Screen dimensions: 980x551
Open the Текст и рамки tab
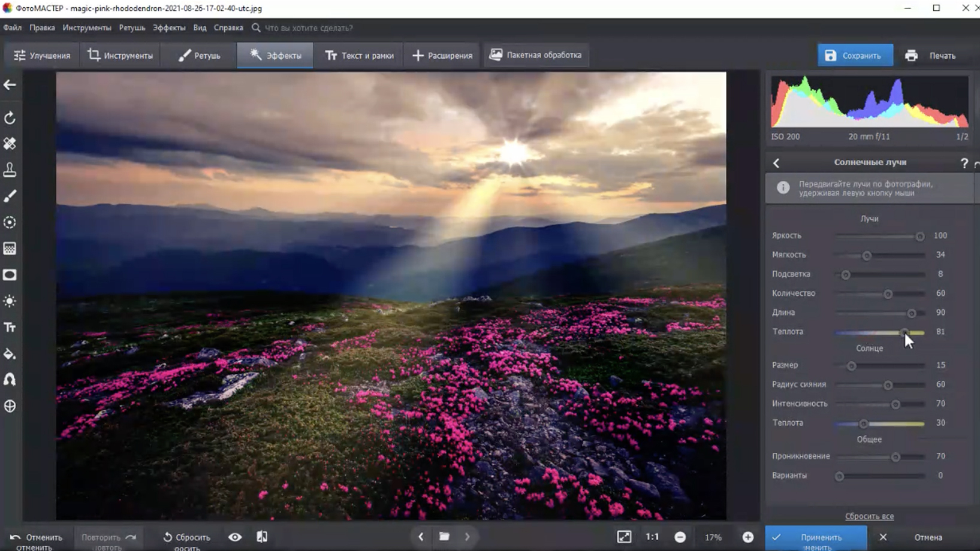coord(359,56)
